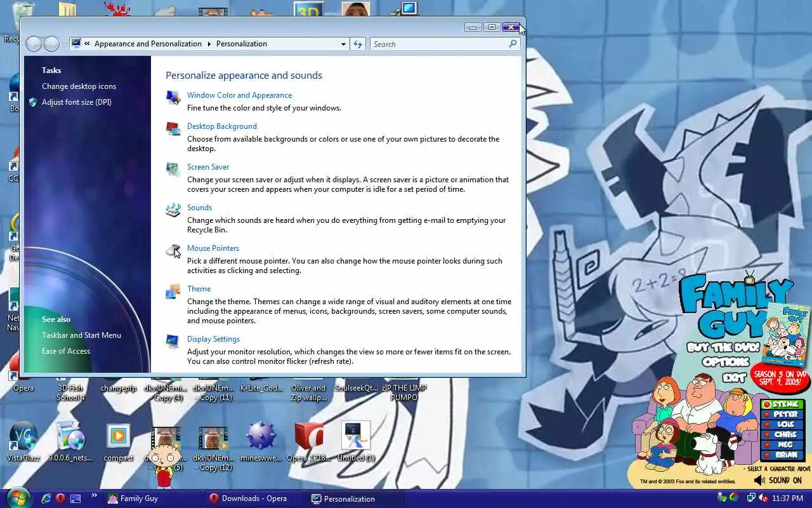This screenshot has height=508, width=812.
Task: Click the Desktop Background picture icon
Action: click(173, 128)
